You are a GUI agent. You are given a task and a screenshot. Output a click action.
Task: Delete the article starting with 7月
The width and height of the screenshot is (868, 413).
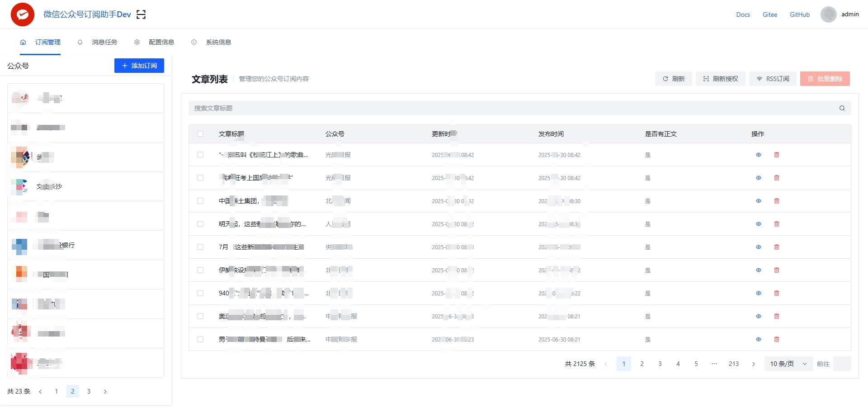777,247
